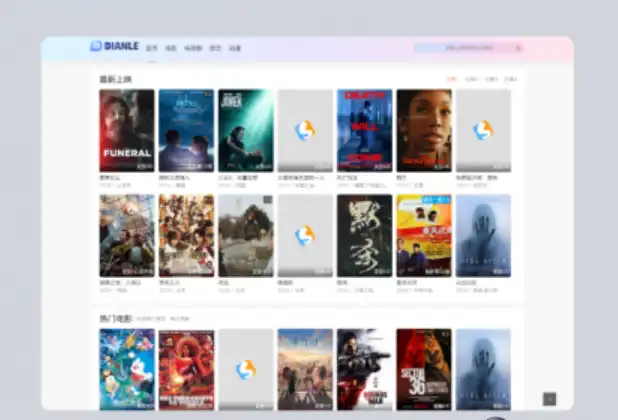Click the DIANLE logo icon
Screen dimensions: 618x420
(x=97, y=46)
